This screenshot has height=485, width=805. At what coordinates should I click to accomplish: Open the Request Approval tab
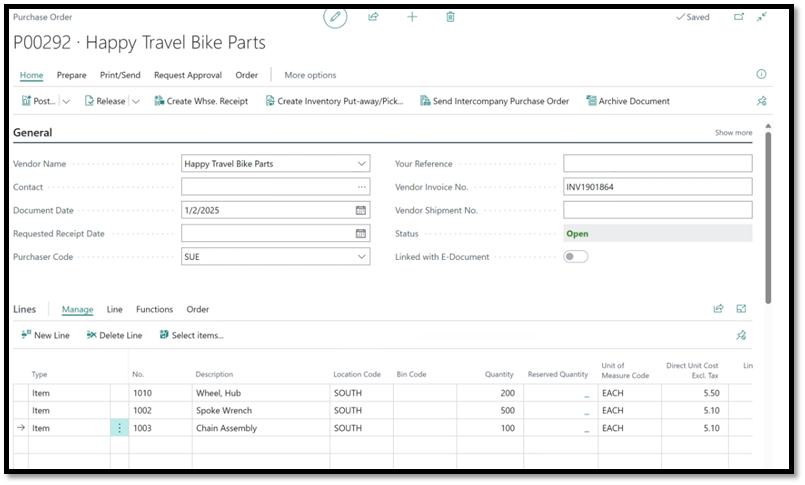coord(188,75)
